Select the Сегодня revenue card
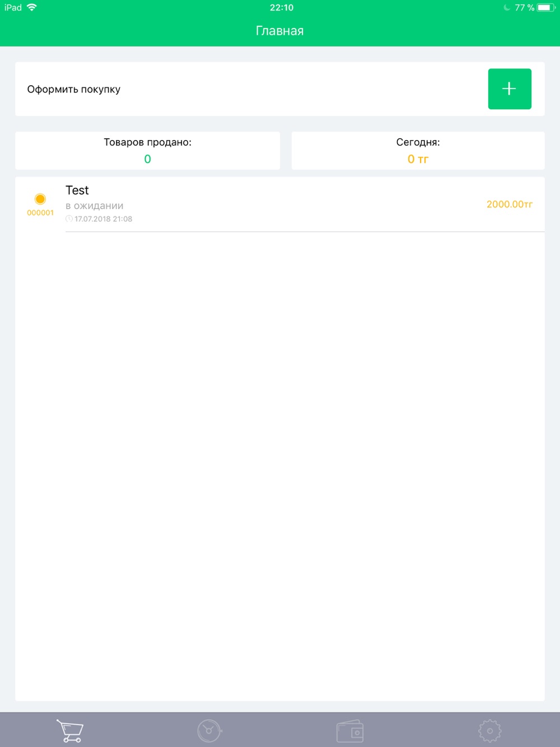Image resolution: width=560 pixels, height=747 pixels. pyautogui.click(x=418, y=151)
